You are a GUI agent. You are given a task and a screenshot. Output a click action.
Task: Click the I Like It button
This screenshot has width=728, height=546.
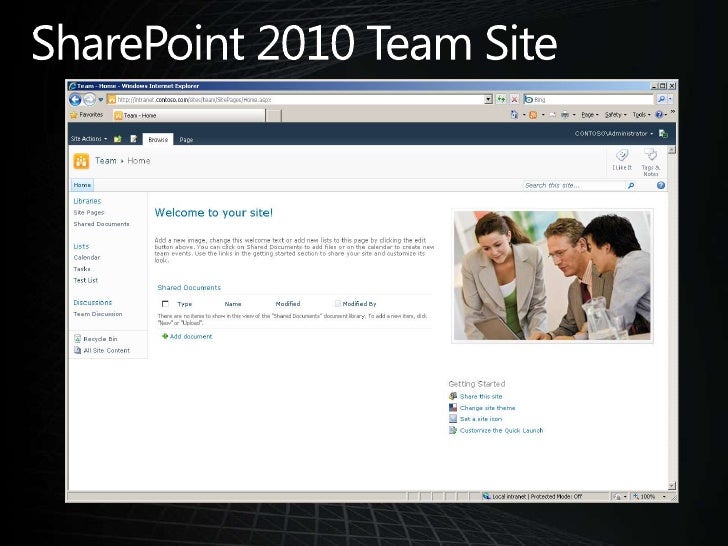pyautogui.click(x=622, y=160)
